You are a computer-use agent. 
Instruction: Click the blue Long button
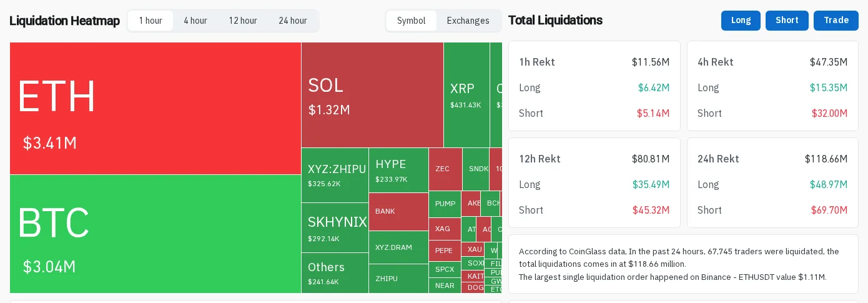[x=741, y=21]
